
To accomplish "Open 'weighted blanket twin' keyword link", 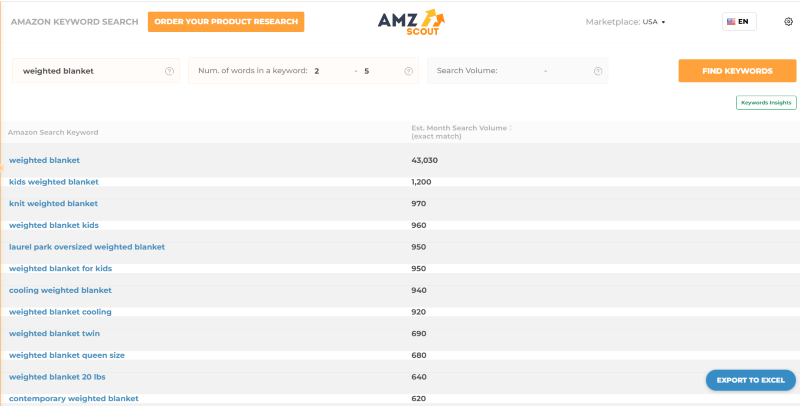I will 54,334.
